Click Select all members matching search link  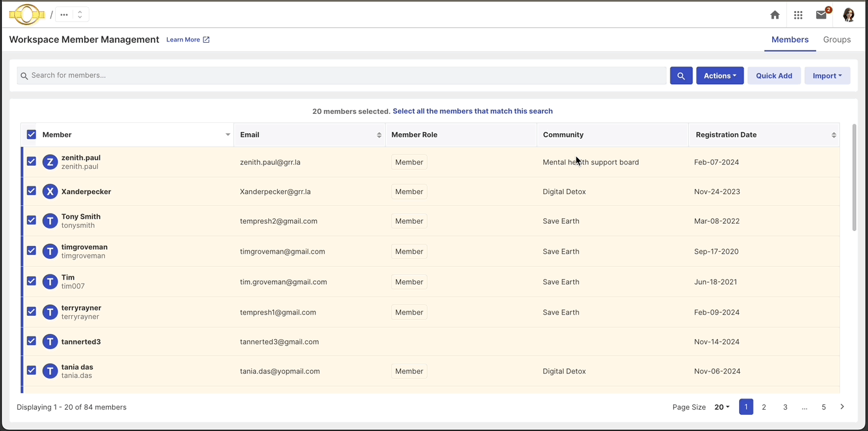coord(472,111)
